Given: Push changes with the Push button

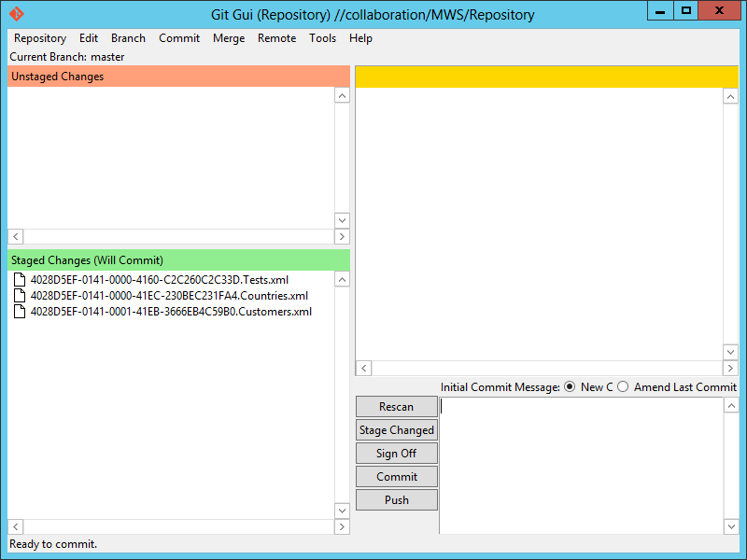Looking at the screenshot, I should click(396, 500).
